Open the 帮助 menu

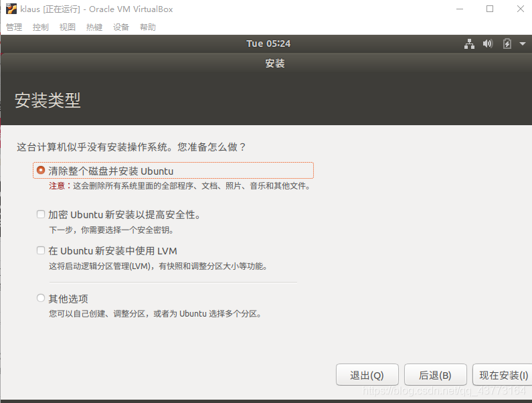148,27
